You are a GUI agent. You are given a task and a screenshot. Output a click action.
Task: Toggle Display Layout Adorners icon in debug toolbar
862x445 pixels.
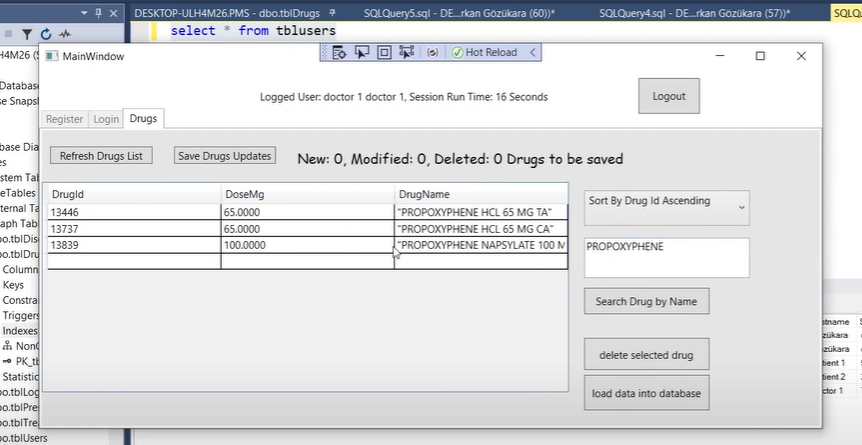384,52
